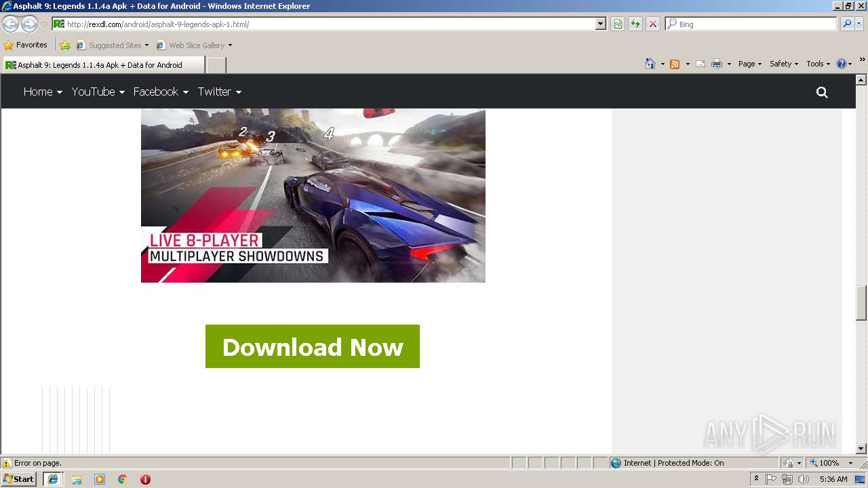Image resolution: width=868 pixels, height=488 pixels.
Task: Click the Show Desktop button
Action: click(x=861, y=479)
